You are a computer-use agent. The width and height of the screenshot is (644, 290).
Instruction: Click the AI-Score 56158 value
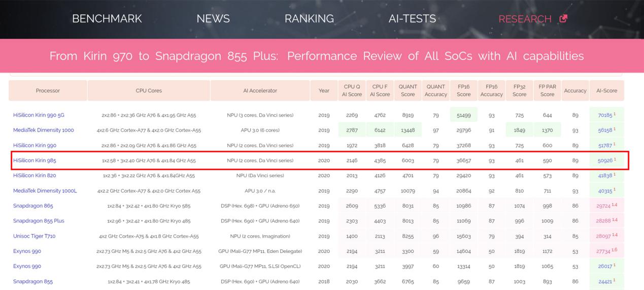(x=605, y=131)
